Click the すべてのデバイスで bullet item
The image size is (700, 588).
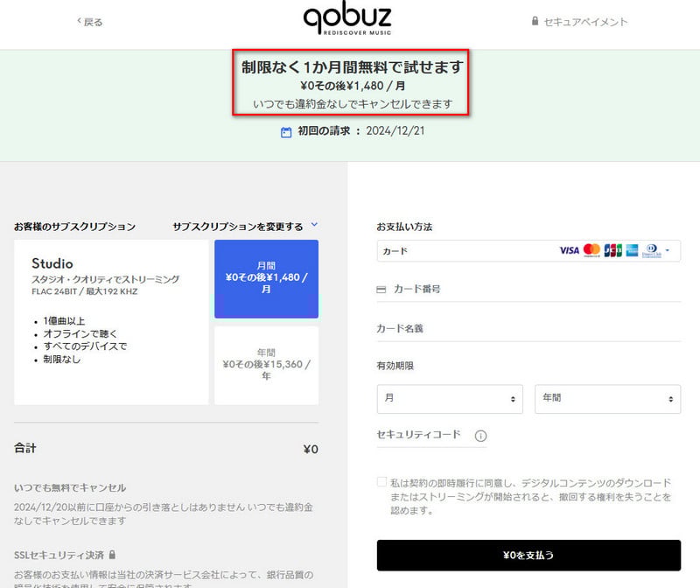[x=85, y=346]
